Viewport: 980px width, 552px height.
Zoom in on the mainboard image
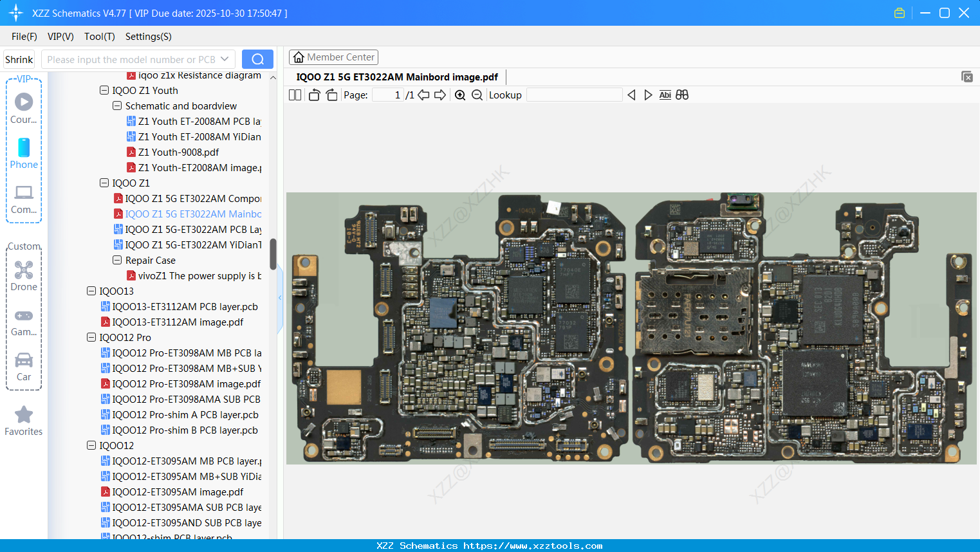tap(460, 95)
